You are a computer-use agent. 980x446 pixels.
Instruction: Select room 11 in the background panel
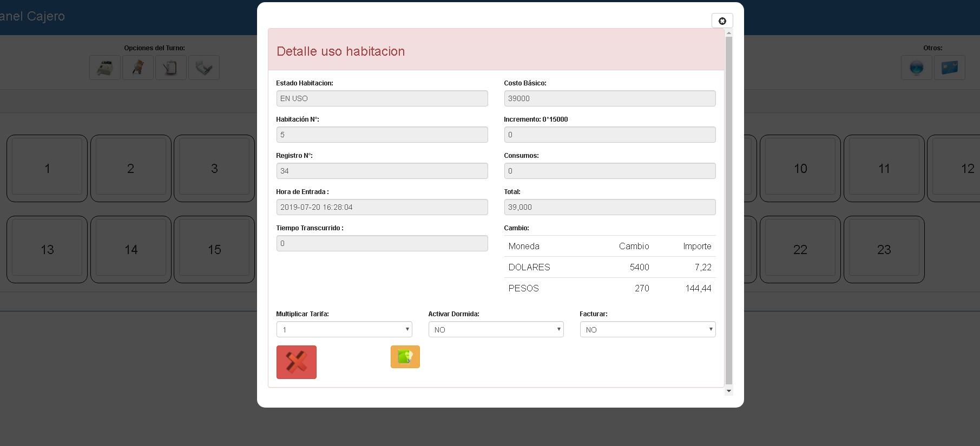tap(884, 168)
